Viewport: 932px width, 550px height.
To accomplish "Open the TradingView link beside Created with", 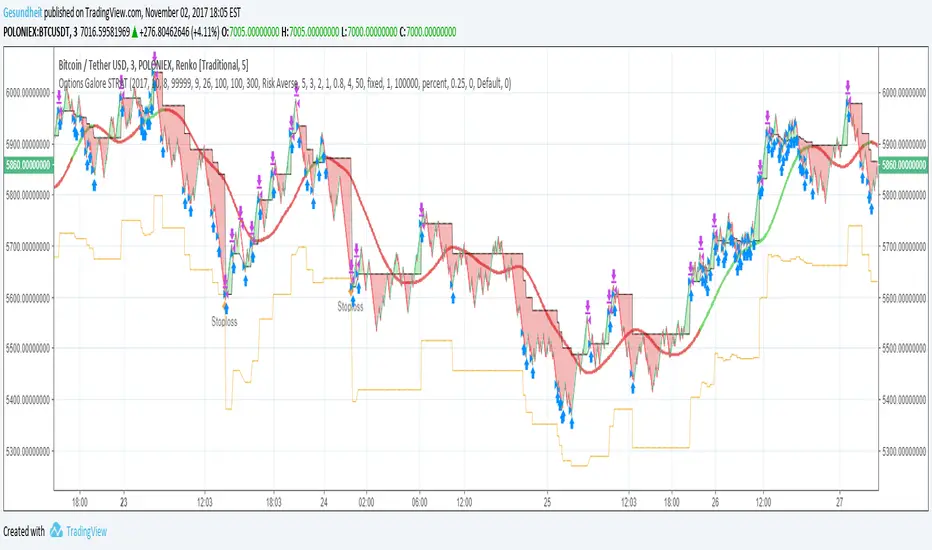I will coord(86,532).
